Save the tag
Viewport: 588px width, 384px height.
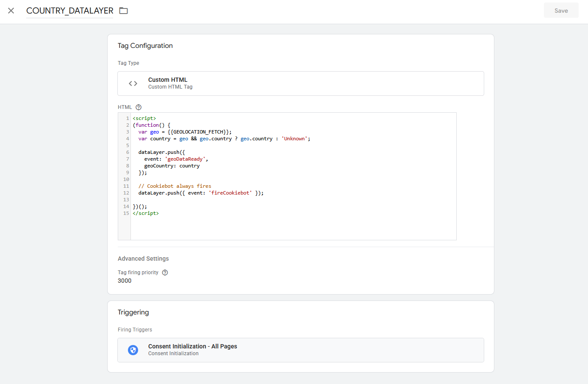point(561,11)
